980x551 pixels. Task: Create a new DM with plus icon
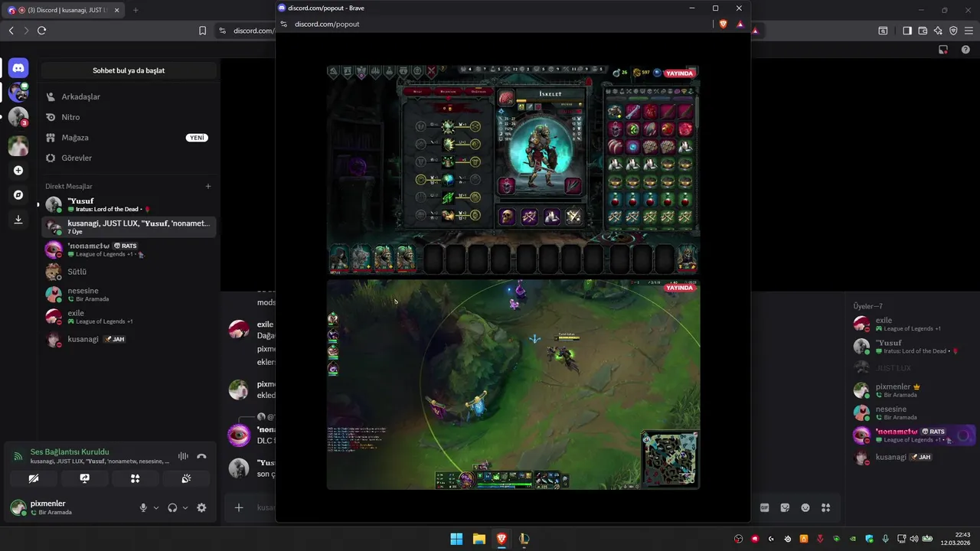208,186
